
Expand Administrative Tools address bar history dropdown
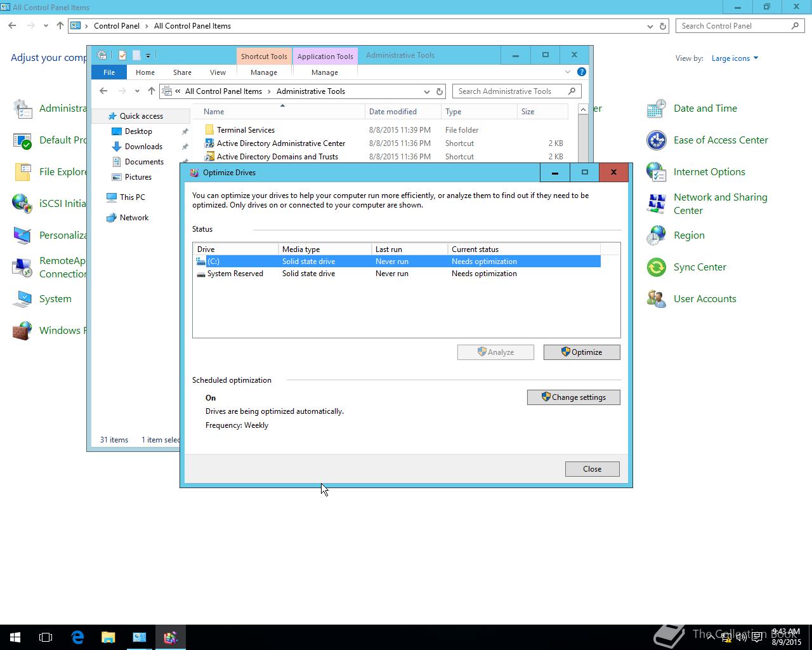(x=426, y=91)
